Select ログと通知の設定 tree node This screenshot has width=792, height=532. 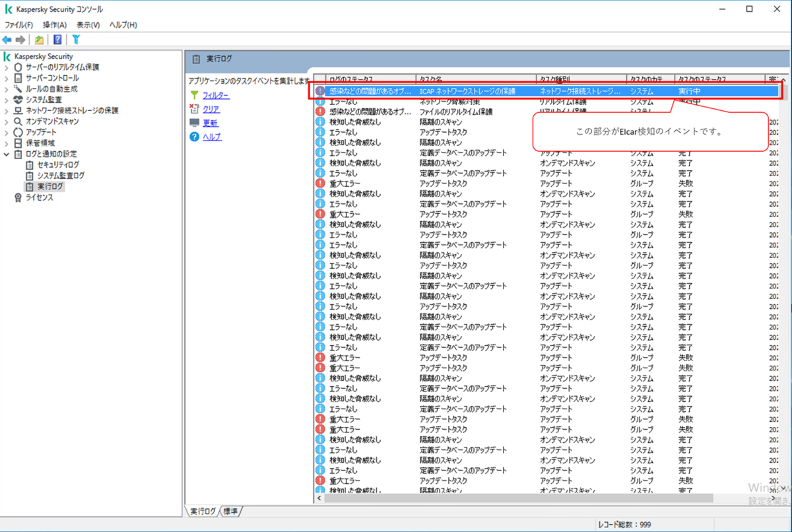click(51, 154)
